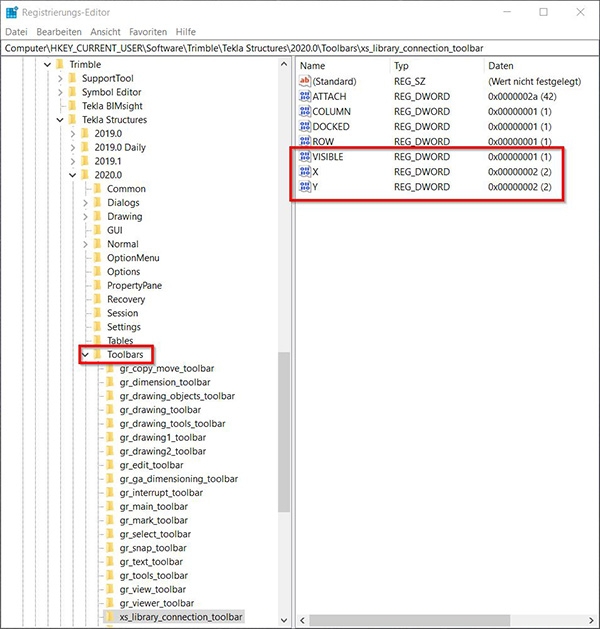Click the Y DWORD value icon
The width and height of the screenshot is (600, 629).
(305, 187)
